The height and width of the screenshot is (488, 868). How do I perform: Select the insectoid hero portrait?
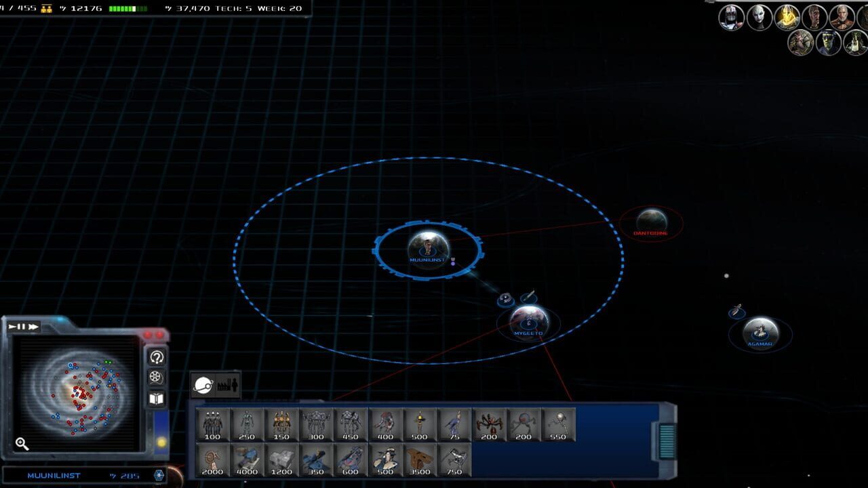(801, 43)
